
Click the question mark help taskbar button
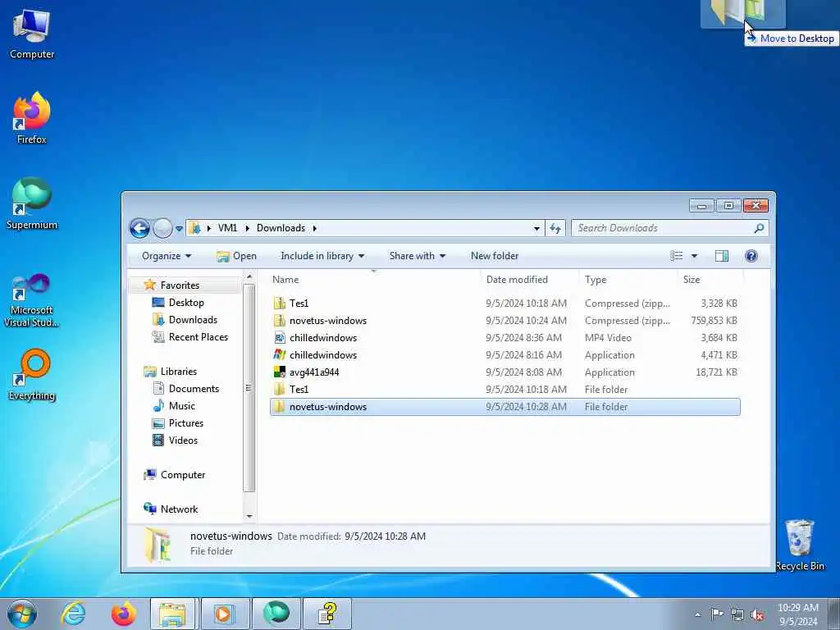pos(327,614)
